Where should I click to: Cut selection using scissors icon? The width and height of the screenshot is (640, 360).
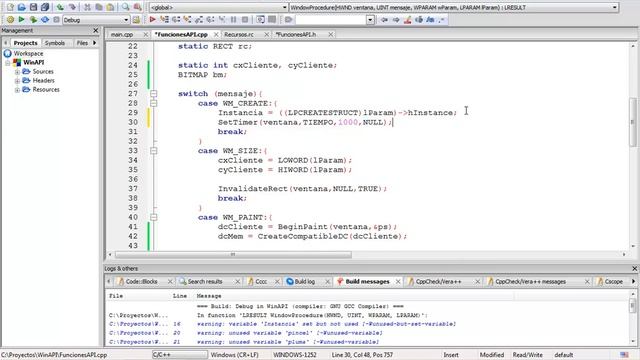click(x=87, y=7)
